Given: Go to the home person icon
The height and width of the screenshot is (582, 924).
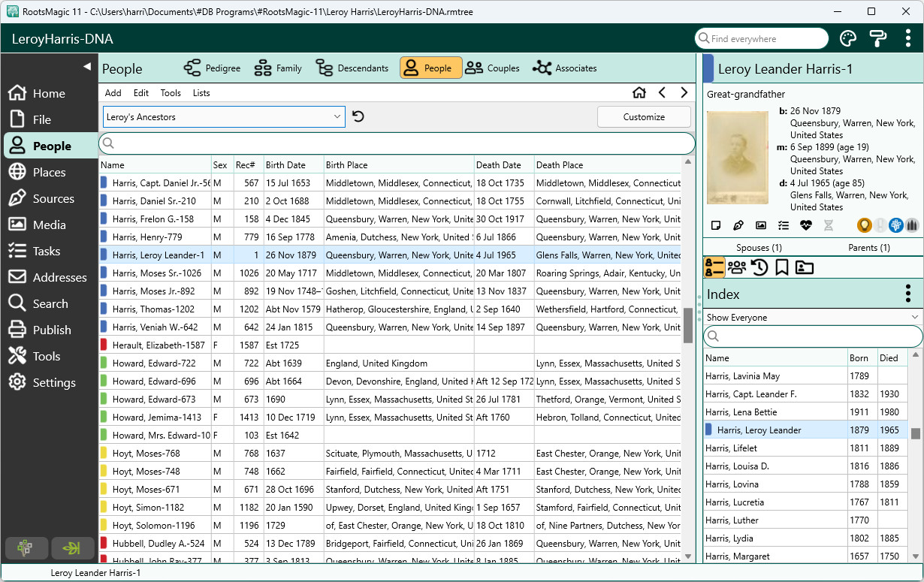Looking at the screenshot, I should (x=639, y=92).
